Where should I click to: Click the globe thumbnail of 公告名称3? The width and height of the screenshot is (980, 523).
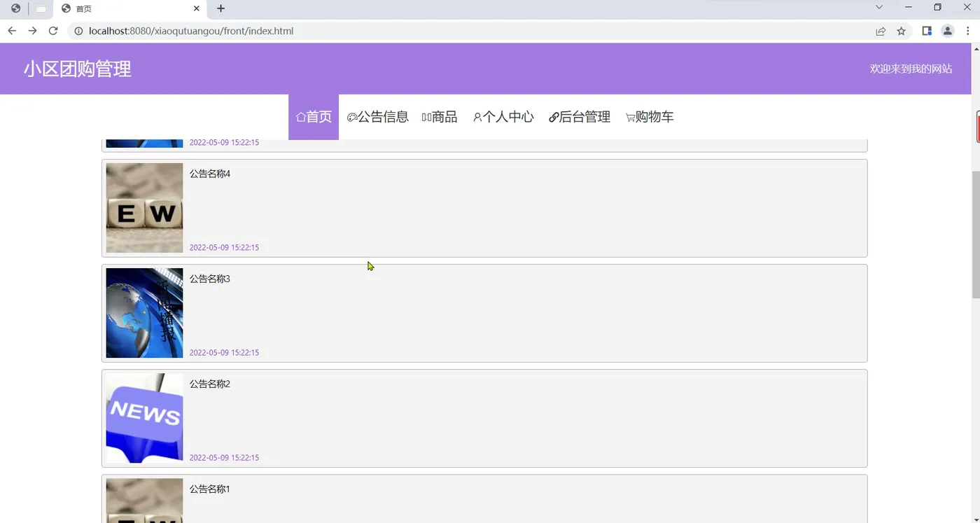coord(144,313)
